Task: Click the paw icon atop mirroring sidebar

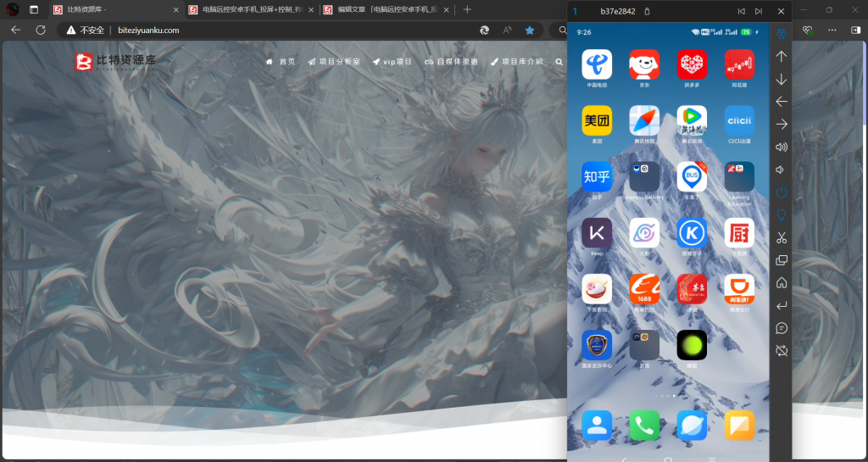Action: [781, 33]
